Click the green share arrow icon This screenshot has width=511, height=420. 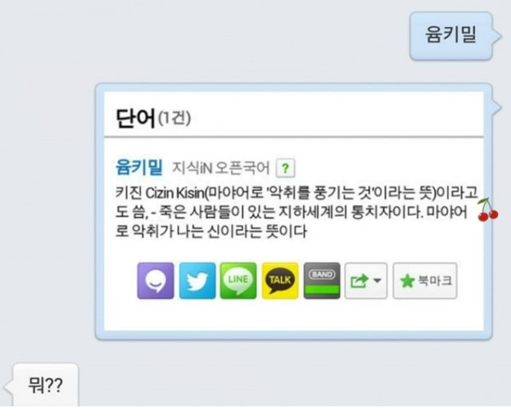point(359,281)
